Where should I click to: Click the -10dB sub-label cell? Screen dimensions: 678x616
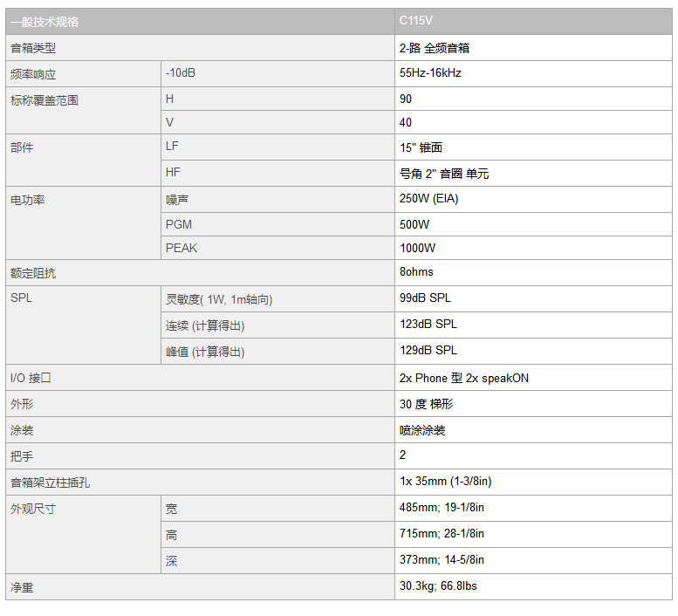click(x=277, y=73)
